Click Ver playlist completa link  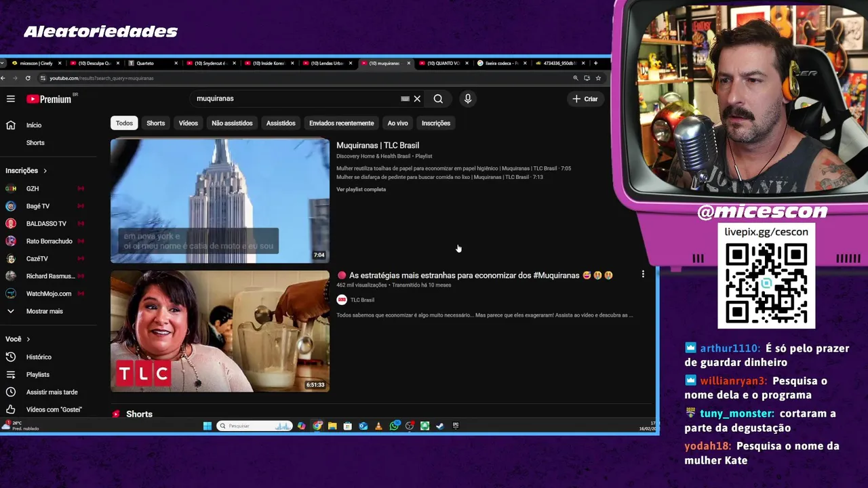click(361, 190)
